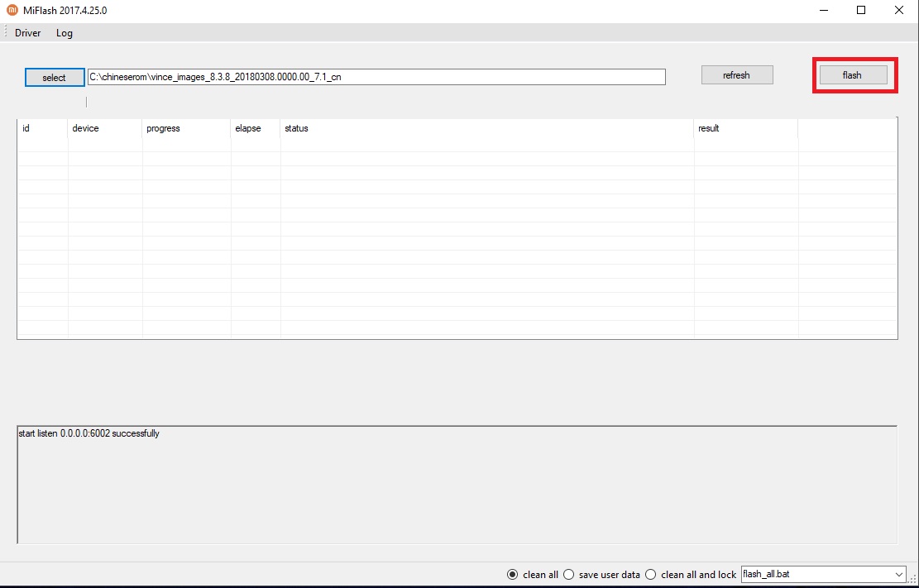The image size is (919, 588).
Task: Select the clean all radio option
Action: 532,575
